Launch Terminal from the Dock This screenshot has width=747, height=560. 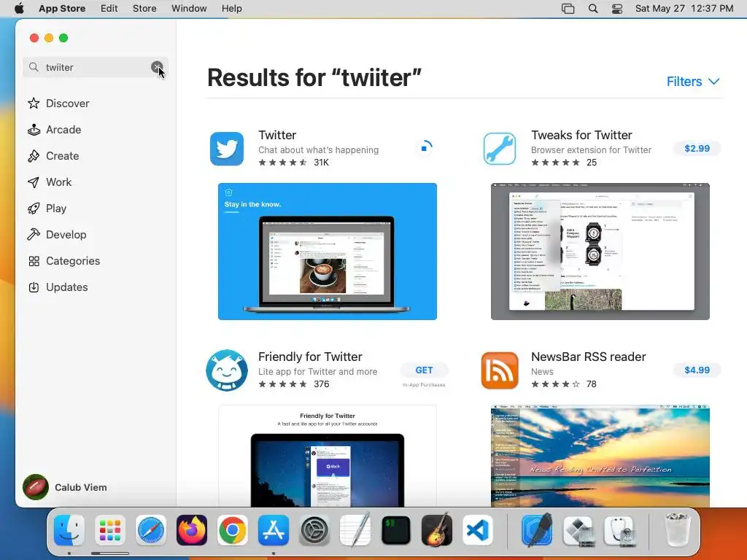coord(396,530)
